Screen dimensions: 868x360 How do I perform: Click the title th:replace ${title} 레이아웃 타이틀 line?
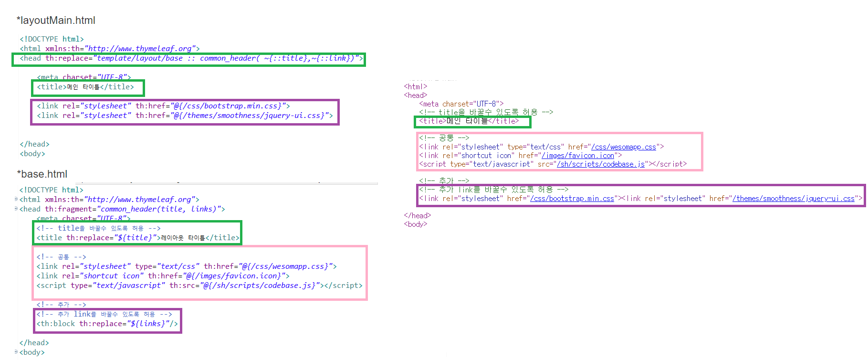click(138, 238)
